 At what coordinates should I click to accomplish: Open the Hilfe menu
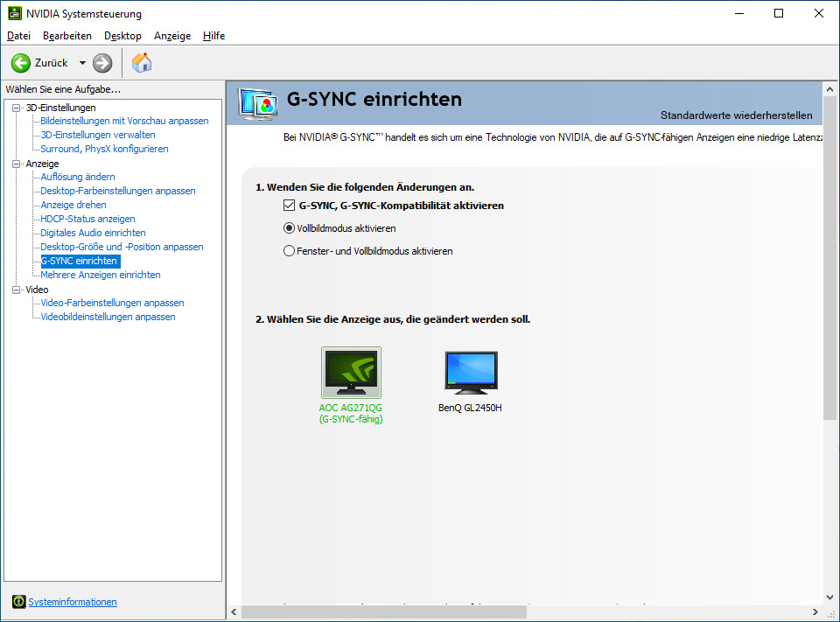coord(213,36)
